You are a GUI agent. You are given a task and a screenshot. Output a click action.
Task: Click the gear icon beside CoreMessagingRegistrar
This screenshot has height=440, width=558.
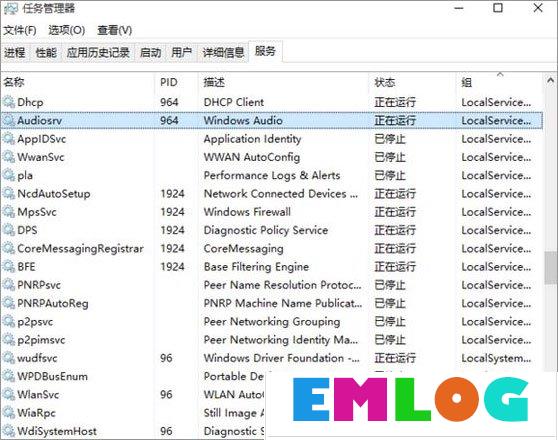(x=9, y=248)
